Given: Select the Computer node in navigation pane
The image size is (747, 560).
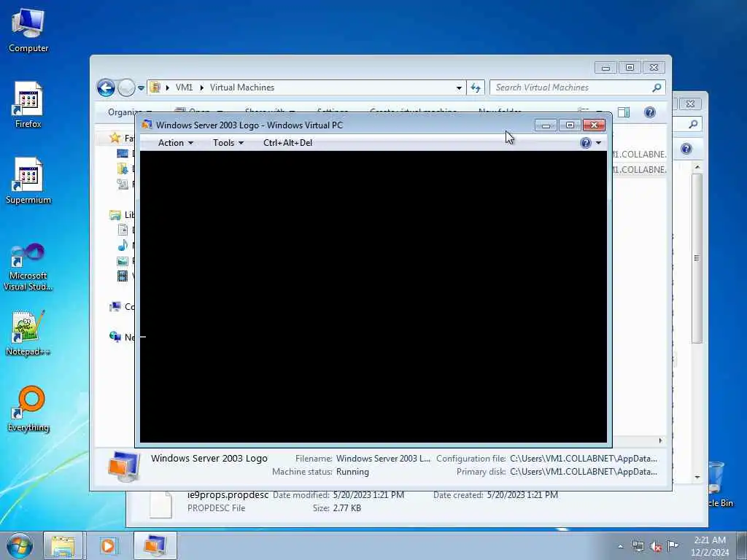Looking at the screenshot, I should pos(122,307).
